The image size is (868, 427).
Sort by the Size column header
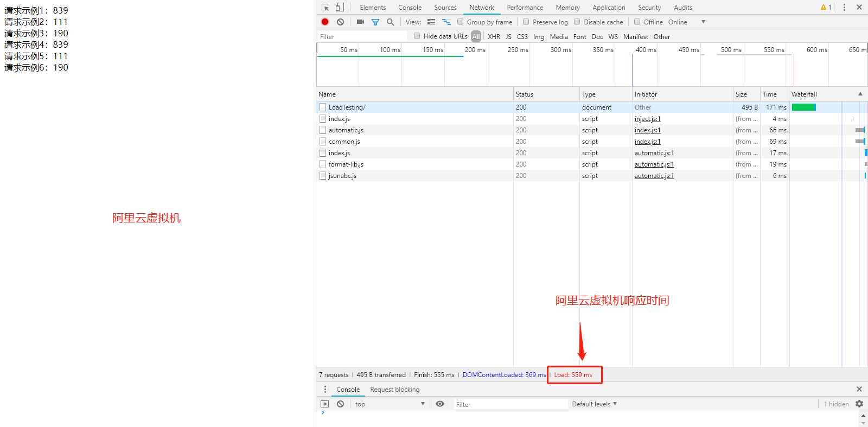point(746,94)
